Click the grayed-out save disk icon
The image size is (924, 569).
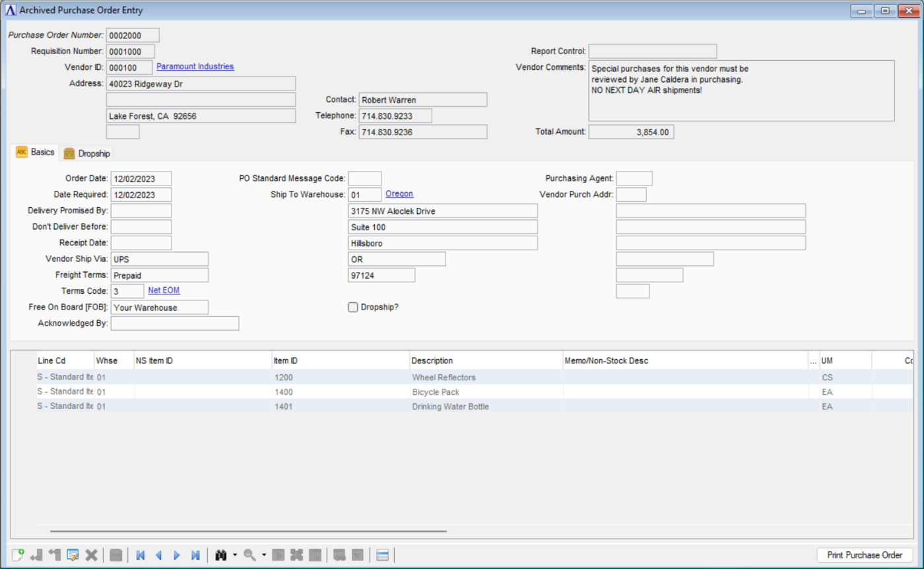(x=115, y=555)
